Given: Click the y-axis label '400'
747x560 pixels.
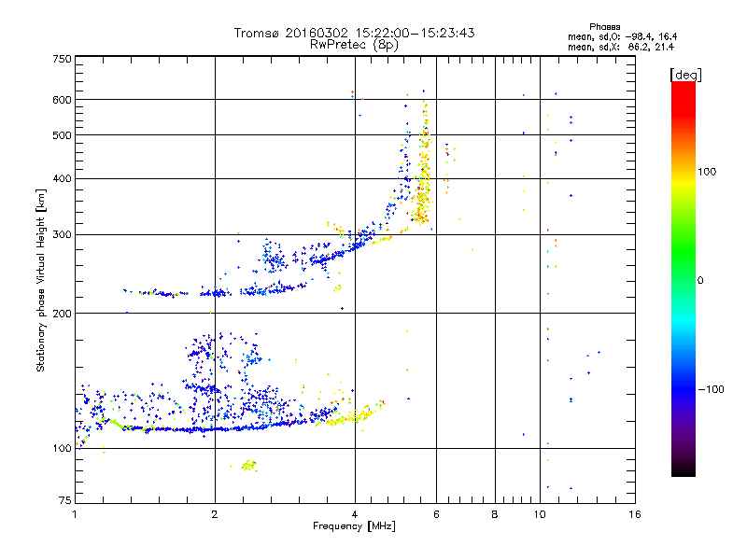Looking at the screenshot, I should [x=63, y=179].
